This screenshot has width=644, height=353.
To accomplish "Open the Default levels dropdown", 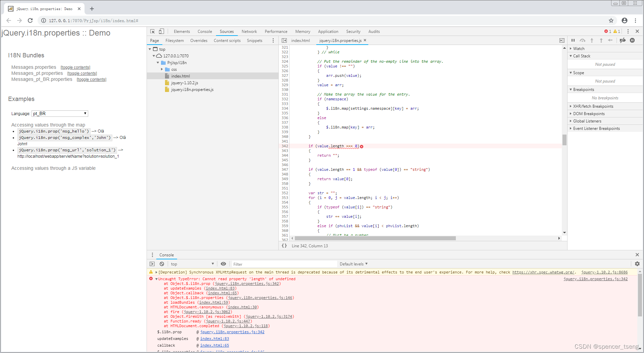I will pos(353,264).
